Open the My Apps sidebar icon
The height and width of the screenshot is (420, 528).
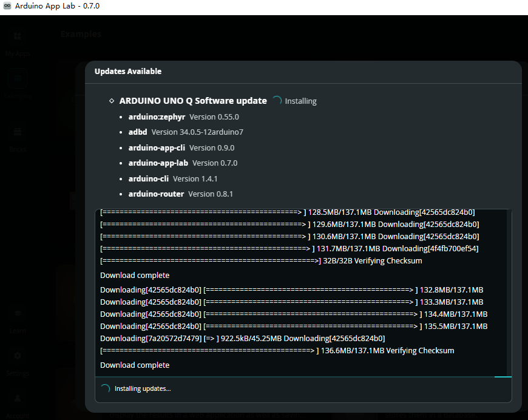pos(18,36)
